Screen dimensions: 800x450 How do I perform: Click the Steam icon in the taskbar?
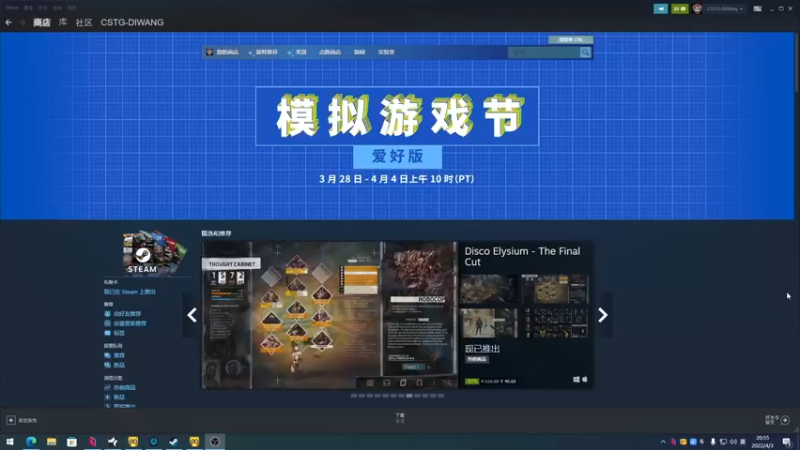pyautogui.click(x=174, y=442)
